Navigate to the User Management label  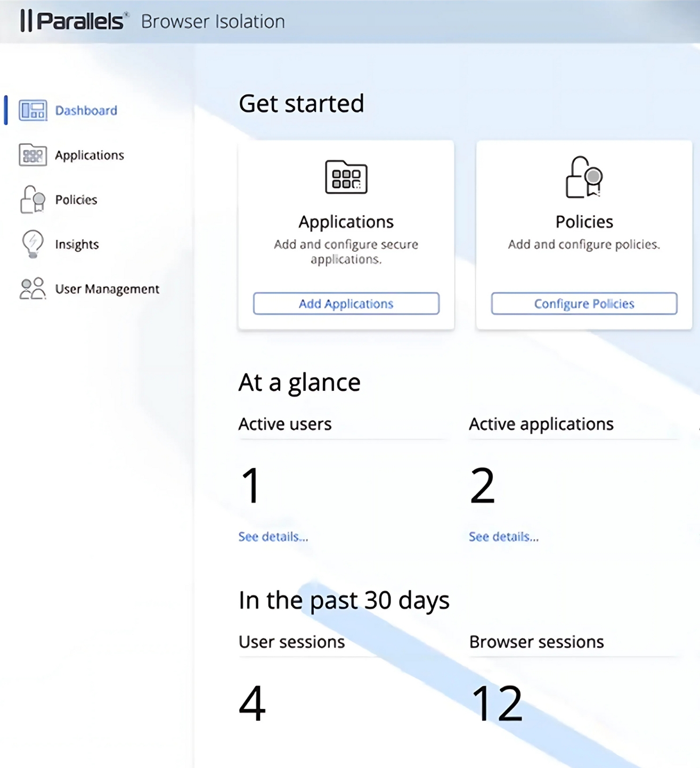(107, 289)
